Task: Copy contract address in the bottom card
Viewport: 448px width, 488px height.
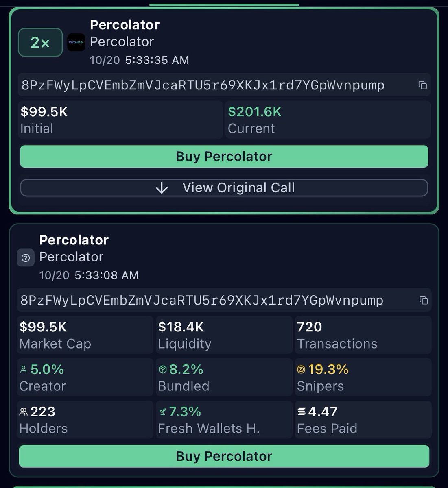Action: click(x=424, y=300)
